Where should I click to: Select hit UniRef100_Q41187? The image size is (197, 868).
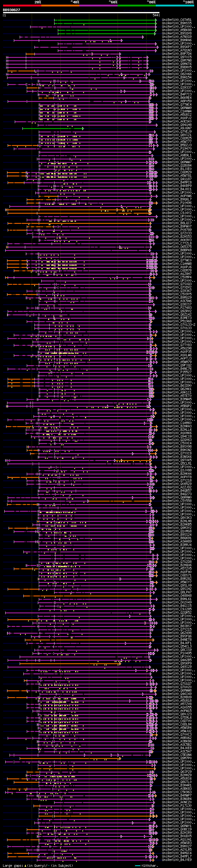[177, 179]
